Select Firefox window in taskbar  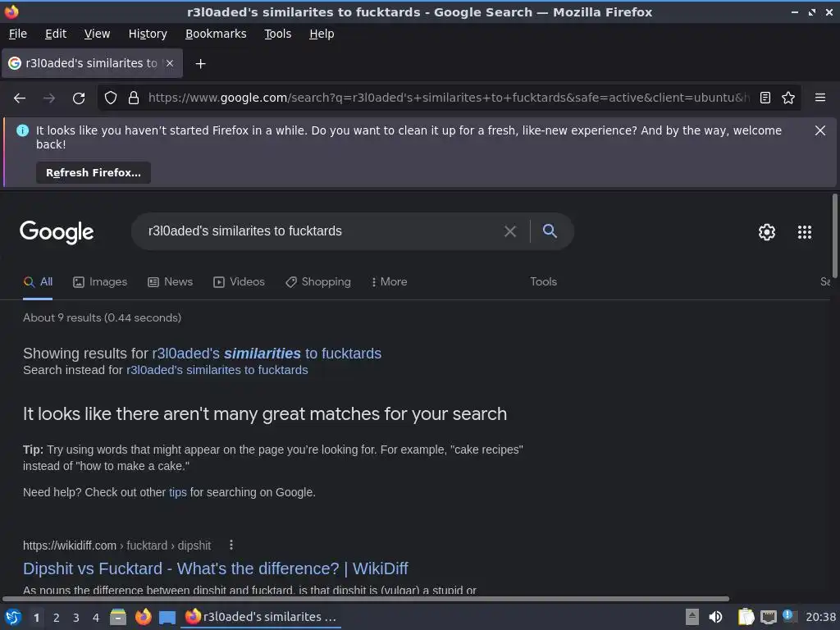click(x=261, y=617)
